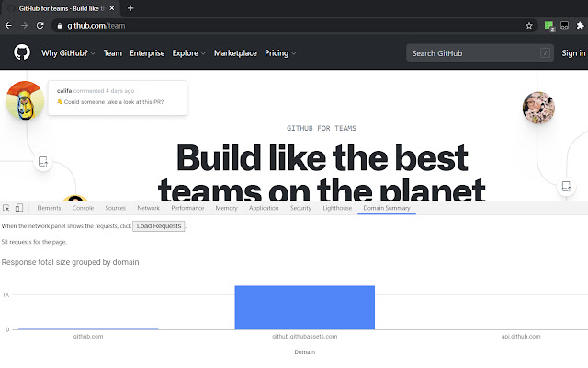Click the slash shortcut icon in search
Image resolution: width=588 pixels, height=368 pixels.
click(545, 53)
